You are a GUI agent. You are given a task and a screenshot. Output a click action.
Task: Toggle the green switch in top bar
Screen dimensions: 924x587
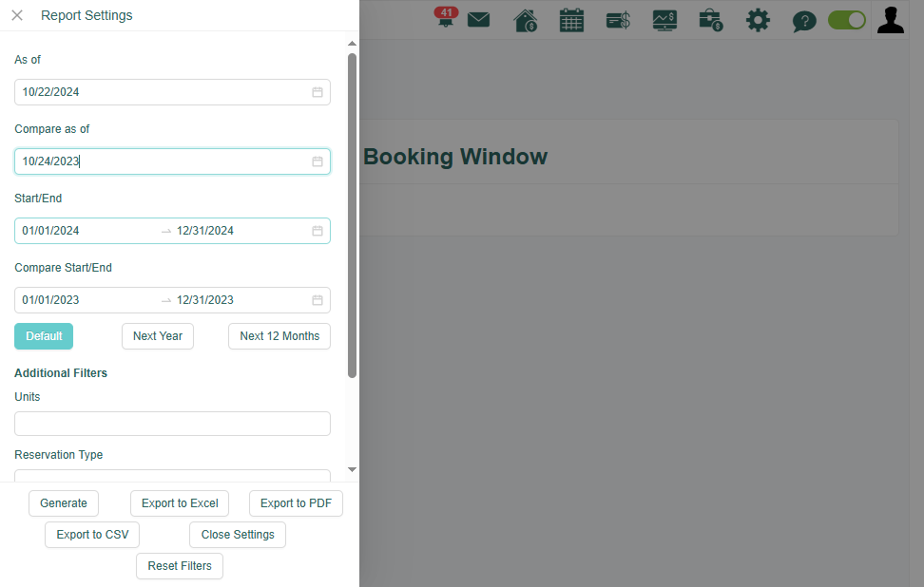click(x=847, y=20)
